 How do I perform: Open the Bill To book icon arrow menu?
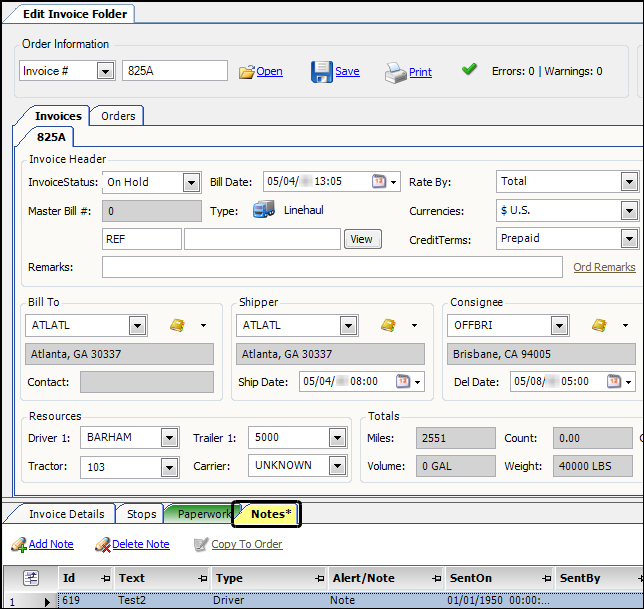click(x=203, y=326)
